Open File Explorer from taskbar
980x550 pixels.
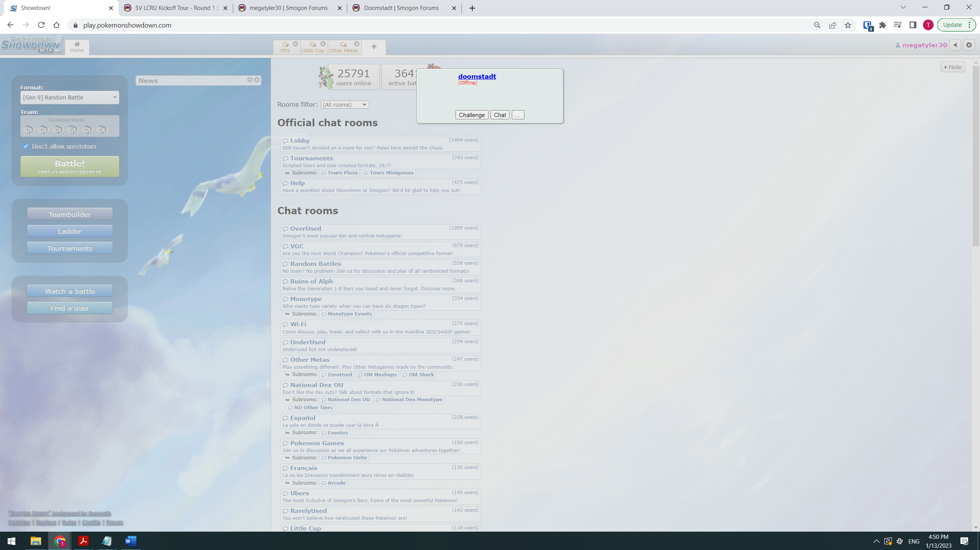[x=36, y=541]
